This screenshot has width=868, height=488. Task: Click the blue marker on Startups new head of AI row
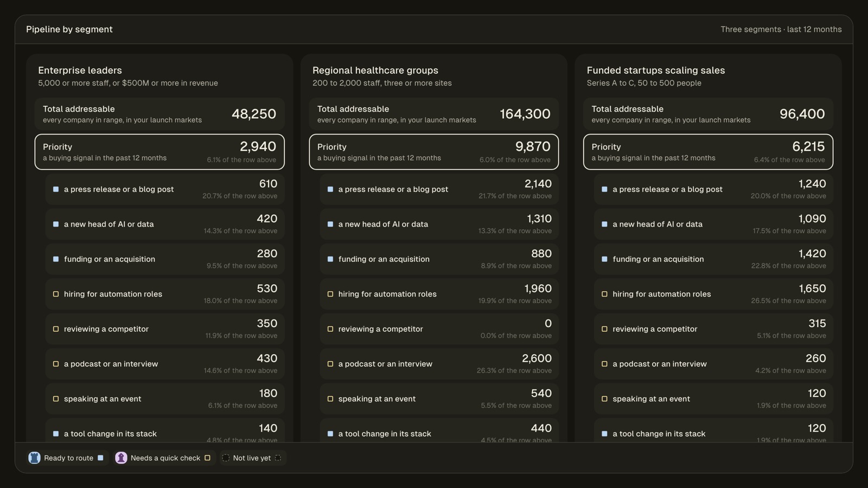(604, 224)
